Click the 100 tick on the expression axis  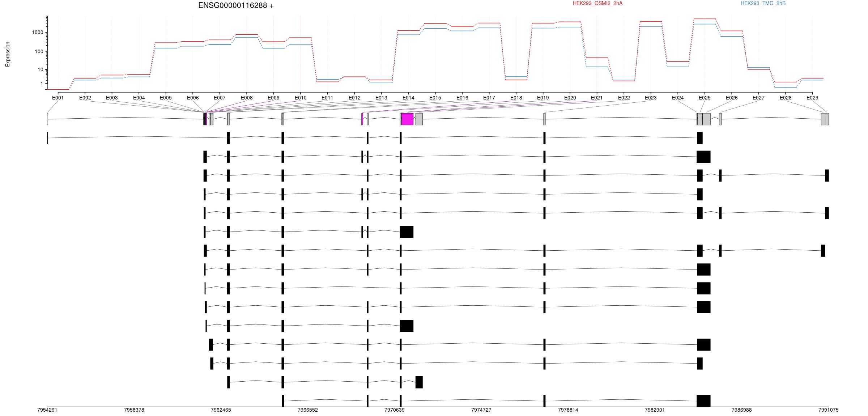click(39, 51)
